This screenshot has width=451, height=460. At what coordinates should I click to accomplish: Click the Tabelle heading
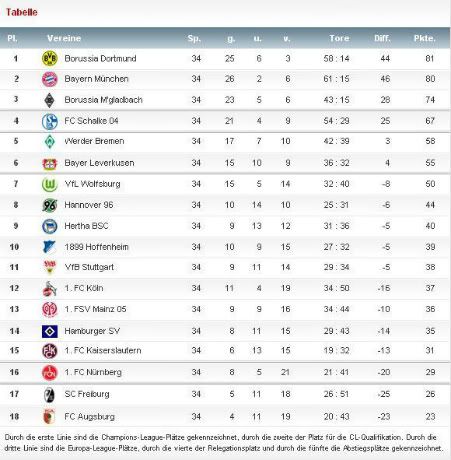coord(22,12)
